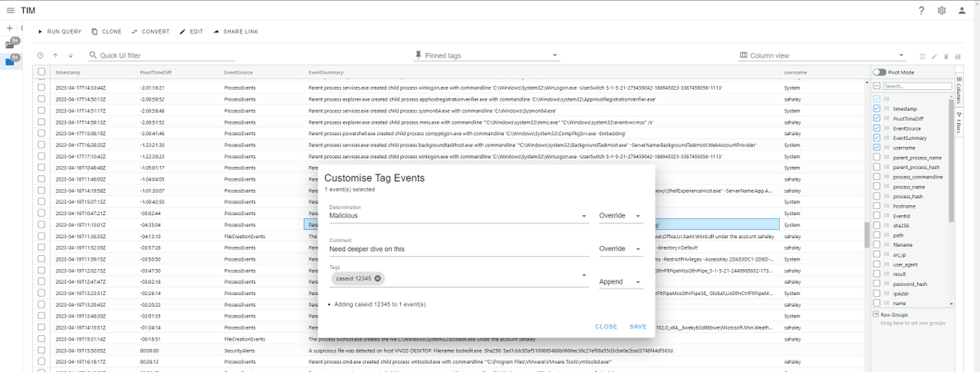Click the down arrow icon near filter
980x372 pixels.
pos(71,56)
